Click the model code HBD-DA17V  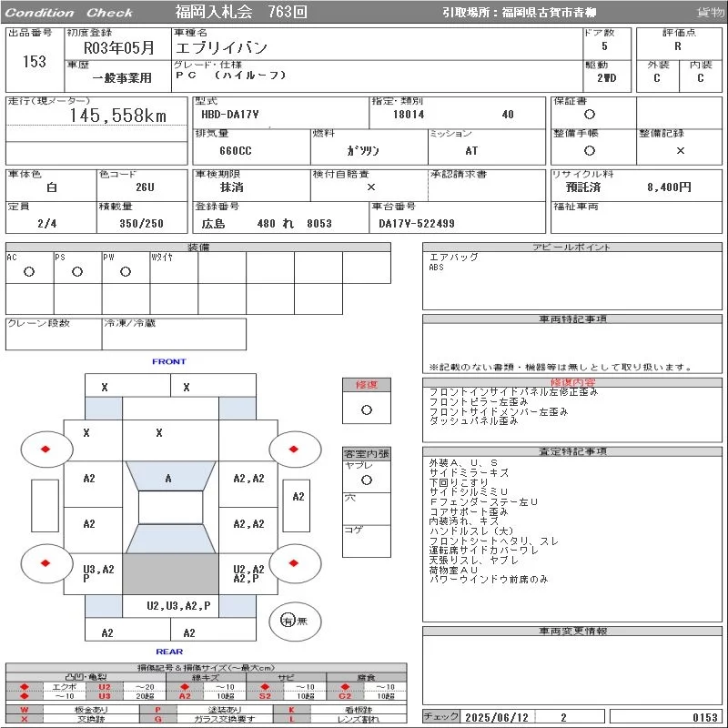[230, 115]
